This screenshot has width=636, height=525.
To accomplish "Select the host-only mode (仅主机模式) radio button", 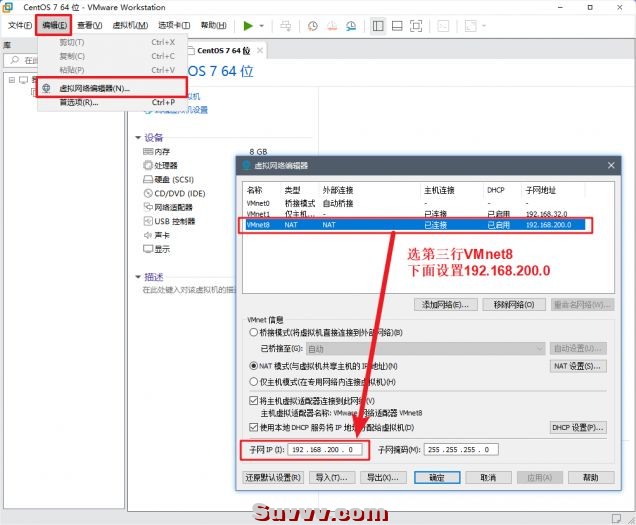I will click(253, 381).
